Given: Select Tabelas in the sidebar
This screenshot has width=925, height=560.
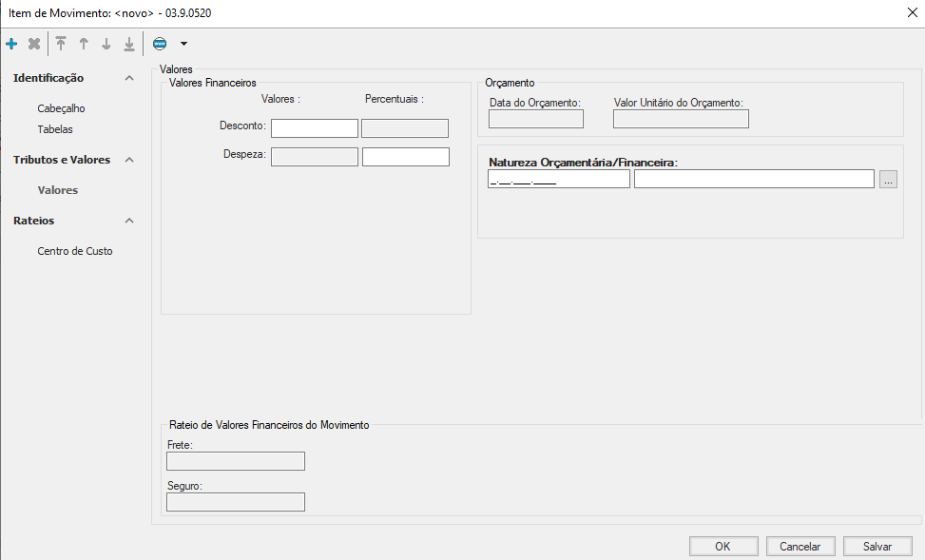Looking at the screenshot, I should 55,129.
